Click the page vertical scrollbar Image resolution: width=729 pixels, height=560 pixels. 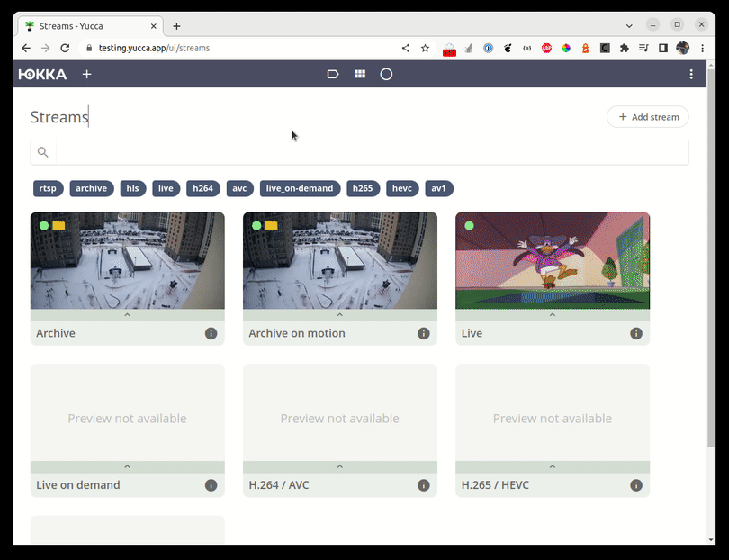point(711,258)
